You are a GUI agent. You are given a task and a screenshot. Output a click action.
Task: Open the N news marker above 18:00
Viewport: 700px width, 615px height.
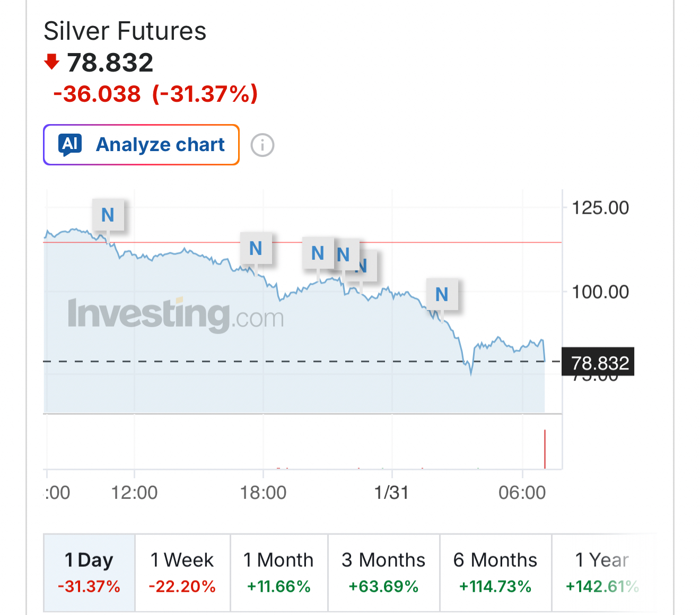pos(256,248)
